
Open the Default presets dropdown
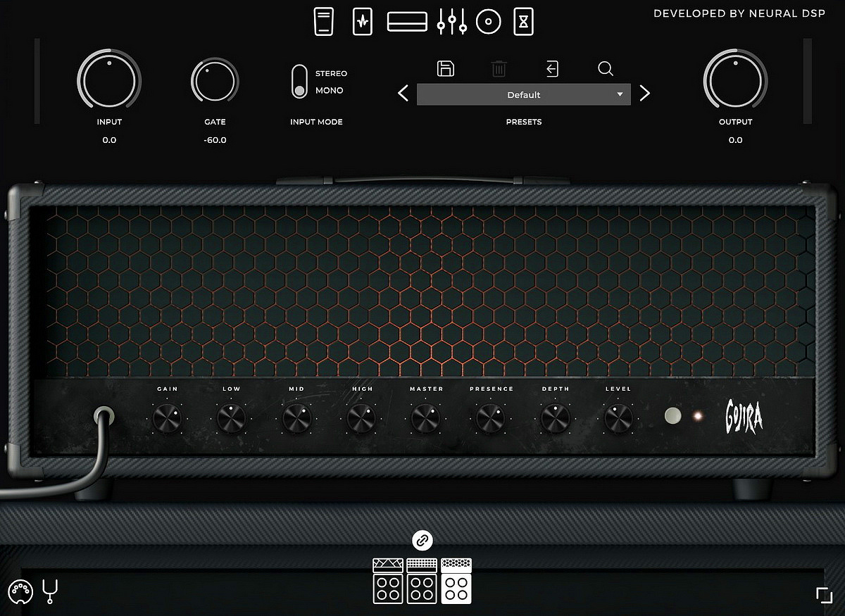tap(524, 94)
